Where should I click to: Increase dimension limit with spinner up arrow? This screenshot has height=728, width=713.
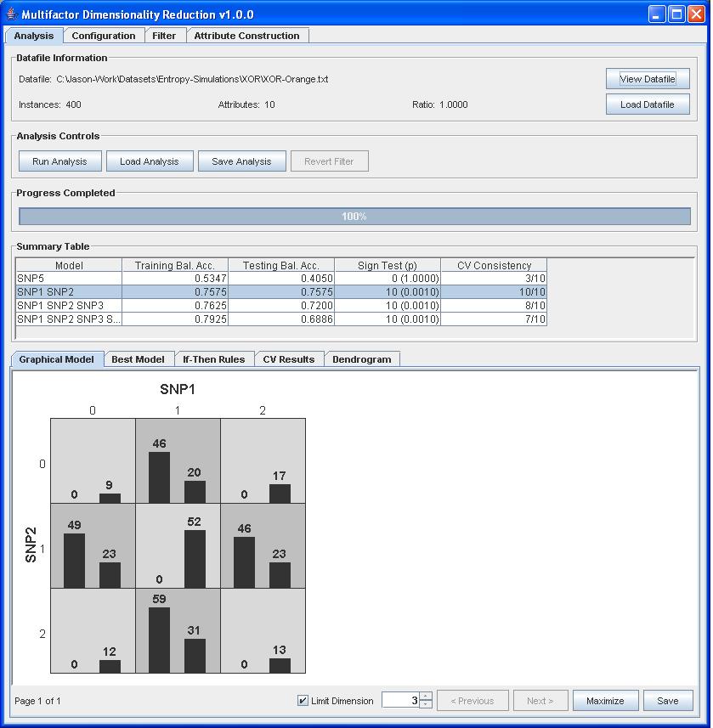click(426, 697)
